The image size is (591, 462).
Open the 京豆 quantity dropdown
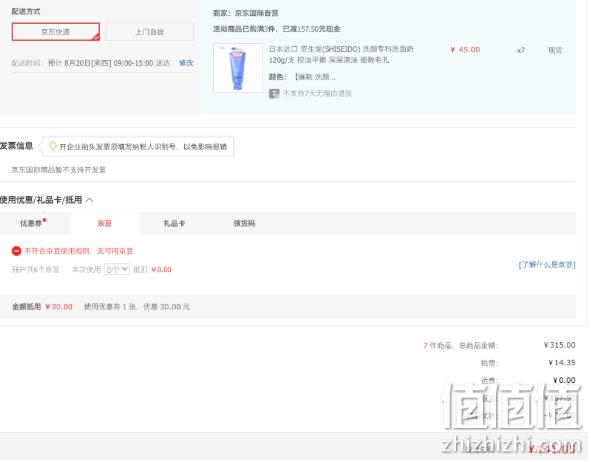click(x=117, y=269)
